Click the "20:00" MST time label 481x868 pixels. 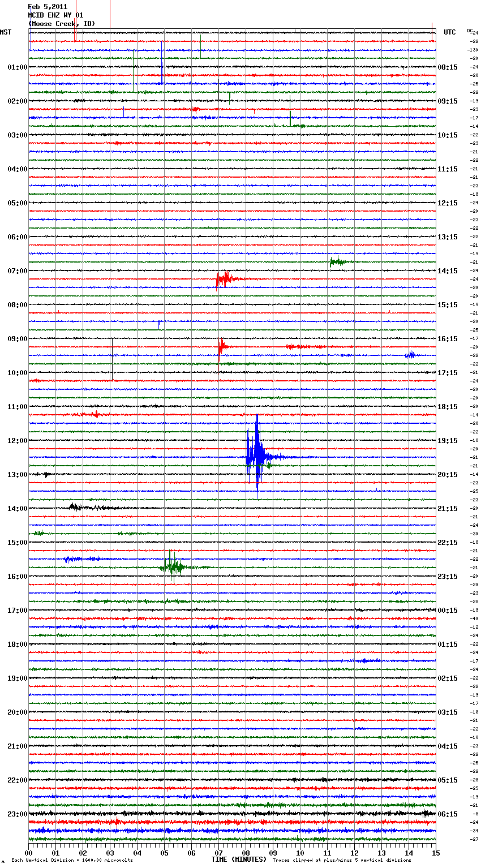click(x=18, y=712)
